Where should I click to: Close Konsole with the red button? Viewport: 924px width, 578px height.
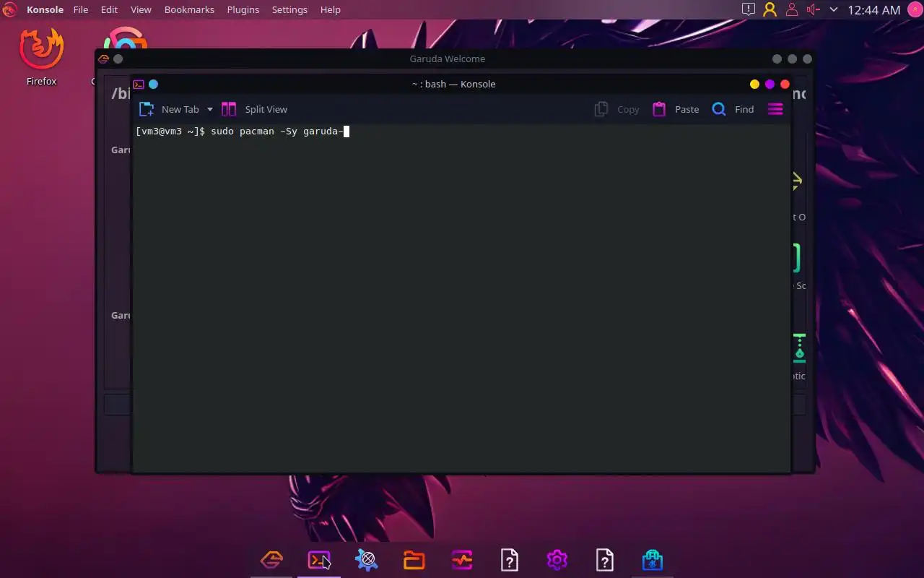click(785, 84)
